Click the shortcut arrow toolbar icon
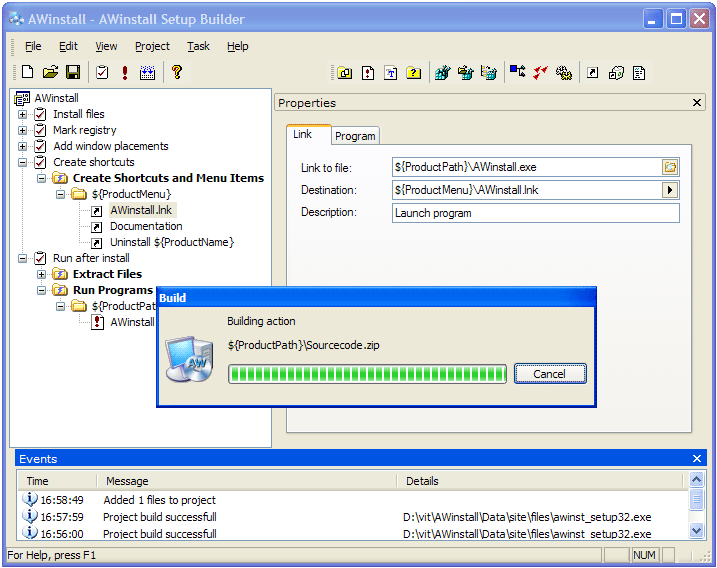The width and height of the screenshot is (717, 568). tap(592, 72)
